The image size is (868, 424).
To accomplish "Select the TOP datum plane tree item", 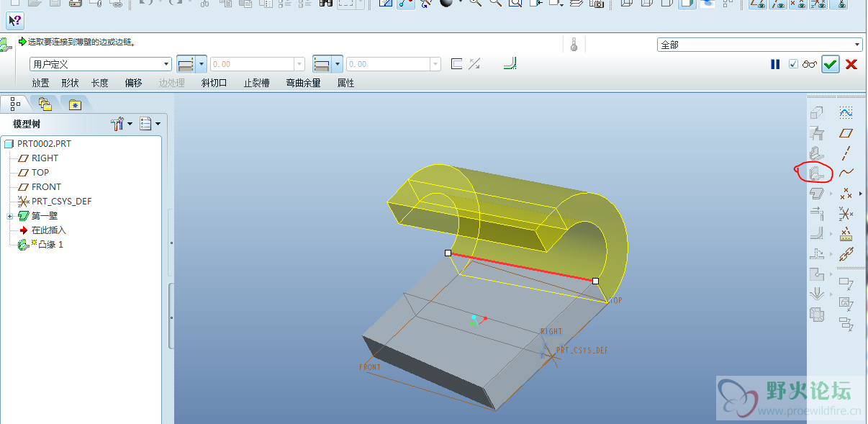I will [x=33, y=173].
